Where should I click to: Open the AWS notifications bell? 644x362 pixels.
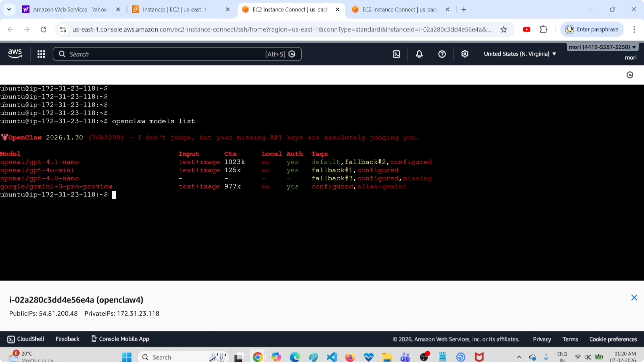pyautogui.click(x=419, y=54)
